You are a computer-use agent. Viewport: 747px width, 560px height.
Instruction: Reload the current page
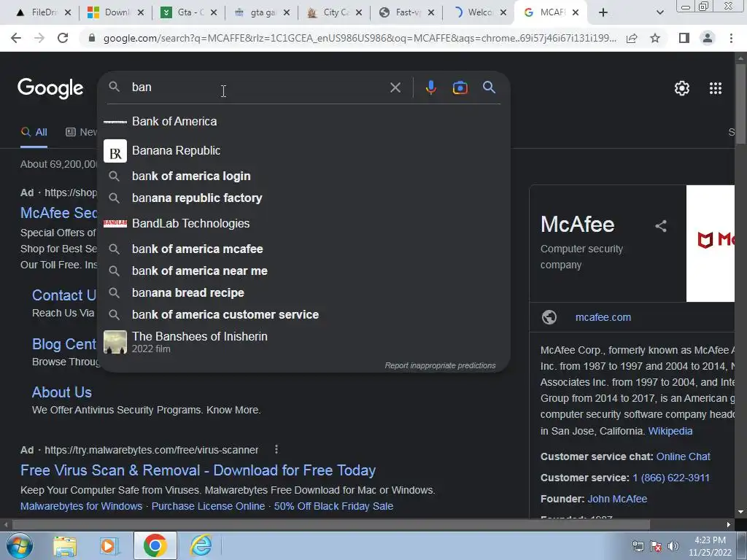pos(63,38)
